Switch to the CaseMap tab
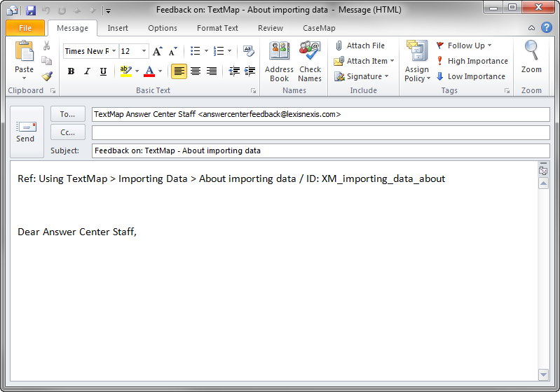 point(319,28)
